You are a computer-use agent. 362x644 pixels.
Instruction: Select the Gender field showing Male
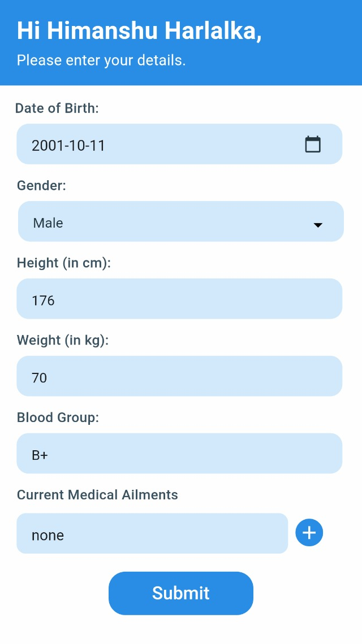(x=181, y=221)
